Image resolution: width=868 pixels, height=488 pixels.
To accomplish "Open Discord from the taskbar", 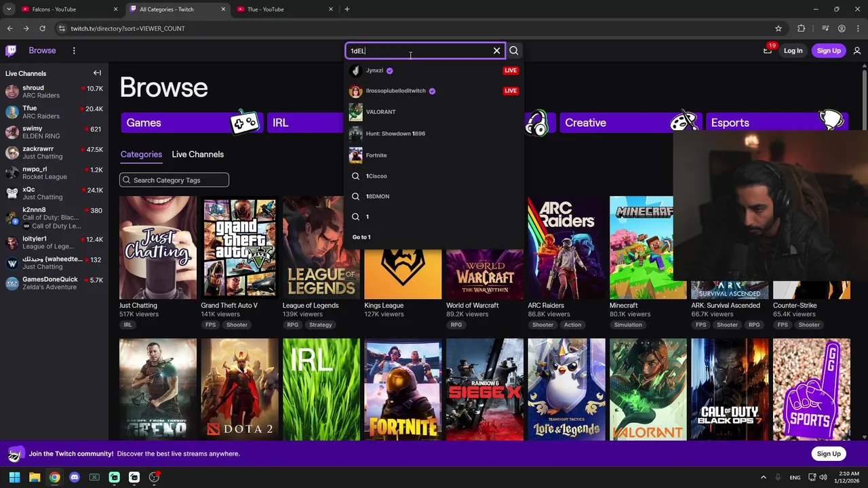I will pyautogui.click(x=75, y=477).
